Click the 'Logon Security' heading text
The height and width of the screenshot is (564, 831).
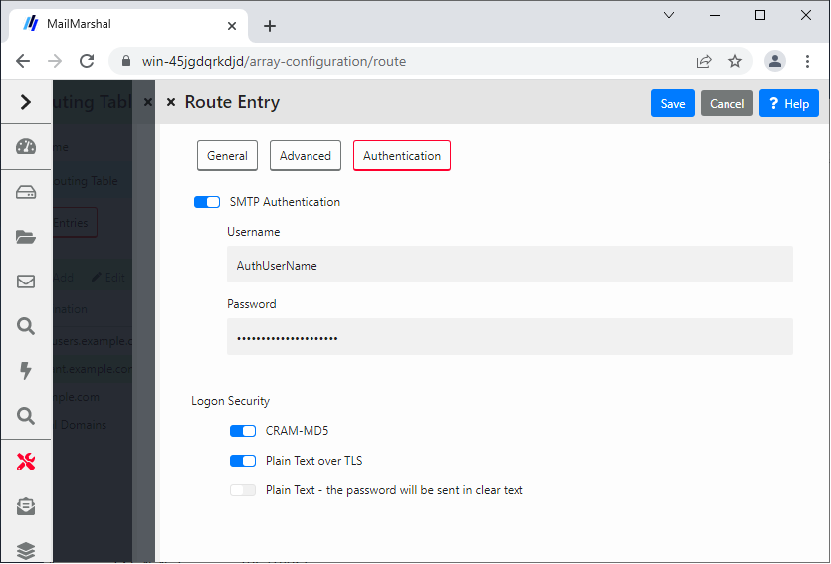point(231,401)
